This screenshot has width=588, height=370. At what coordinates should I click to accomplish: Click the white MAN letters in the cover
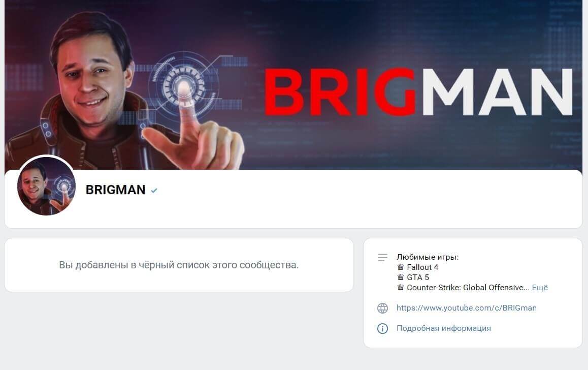point(497,92)
